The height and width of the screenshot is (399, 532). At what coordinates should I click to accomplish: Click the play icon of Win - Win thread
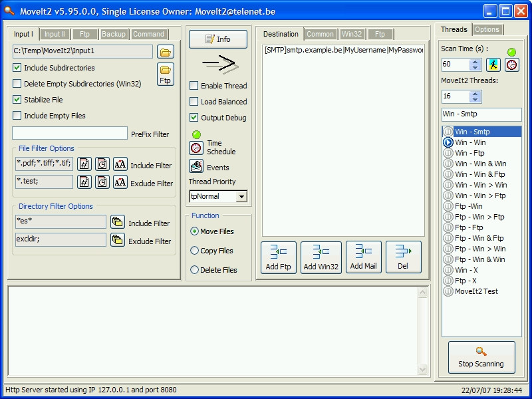[448, 142]
